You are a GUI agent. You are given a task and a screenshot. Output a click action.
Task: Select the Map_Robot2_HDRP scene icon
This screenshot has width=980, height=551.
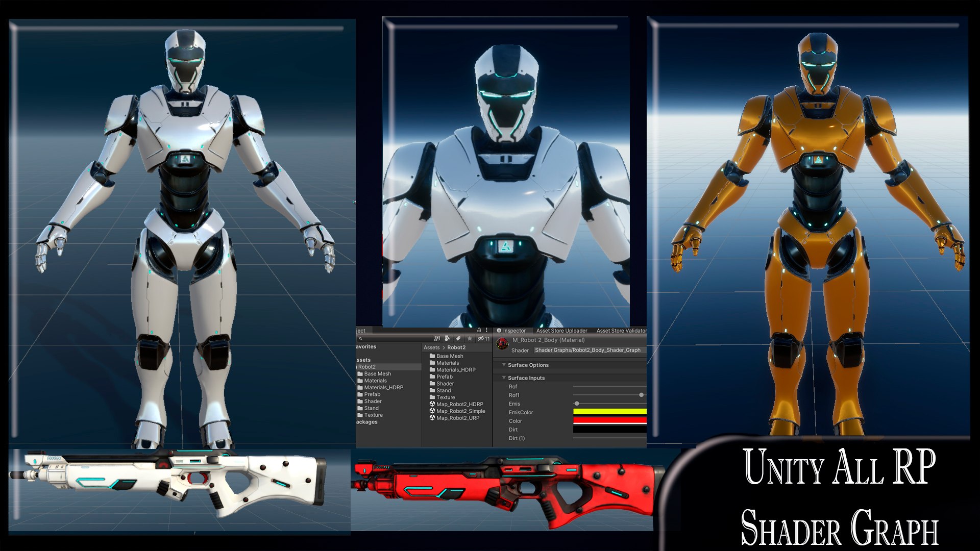pyautogui.click(x=432, y=404)
